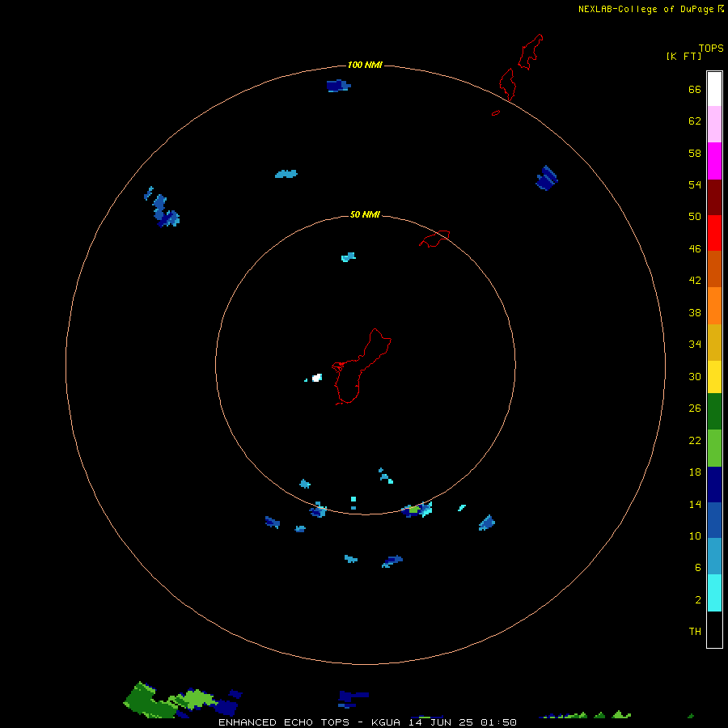Image resolution: width=728 pixels, height=728 pixels.
Task: Click the legend value 46
Action: [x=695, y=249]
